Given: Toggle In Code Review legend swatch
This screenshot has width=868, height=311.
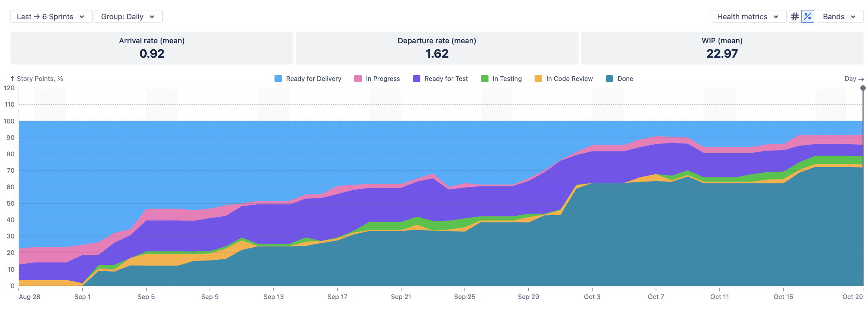Looking at the screenshot, I should pos(538,79).
